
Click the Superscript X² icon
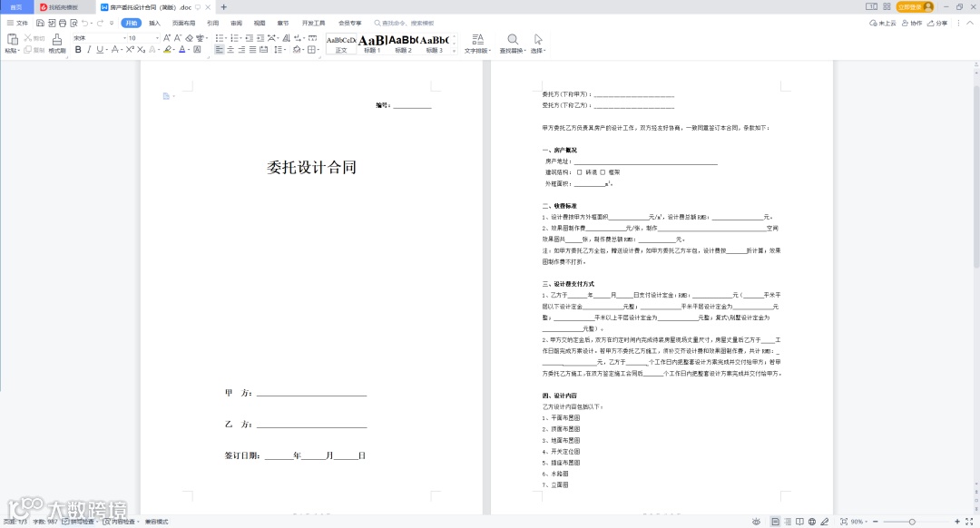130,49
